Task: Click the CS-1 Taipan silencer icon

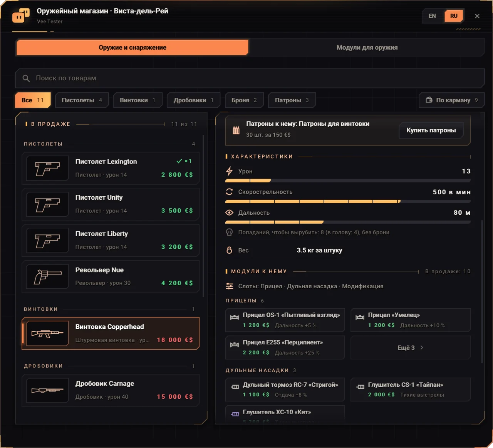Action: pos(360,387)
